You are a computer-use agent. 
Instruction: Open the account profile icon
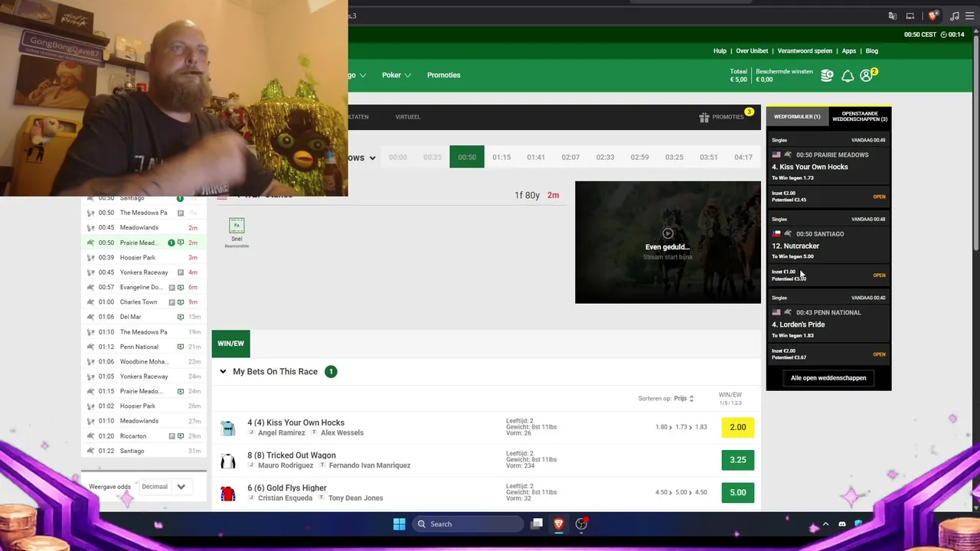tap(866, 76)
